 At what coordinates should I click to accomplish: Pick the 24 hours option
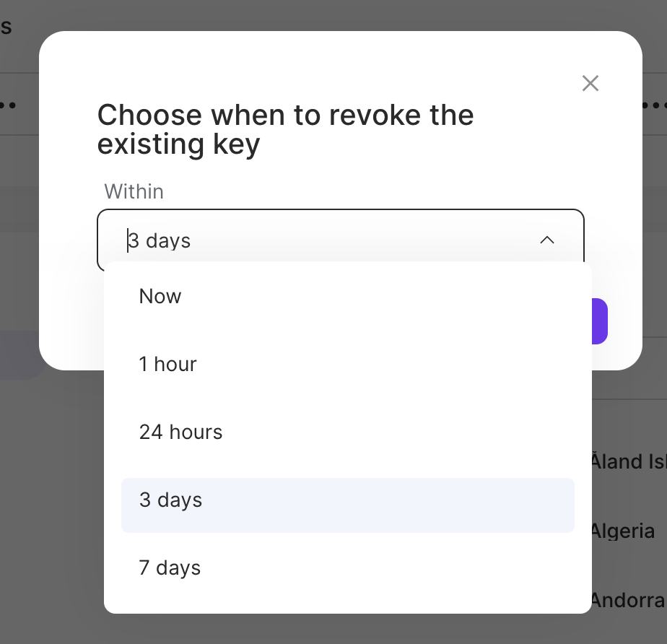(x=180, y=432)
